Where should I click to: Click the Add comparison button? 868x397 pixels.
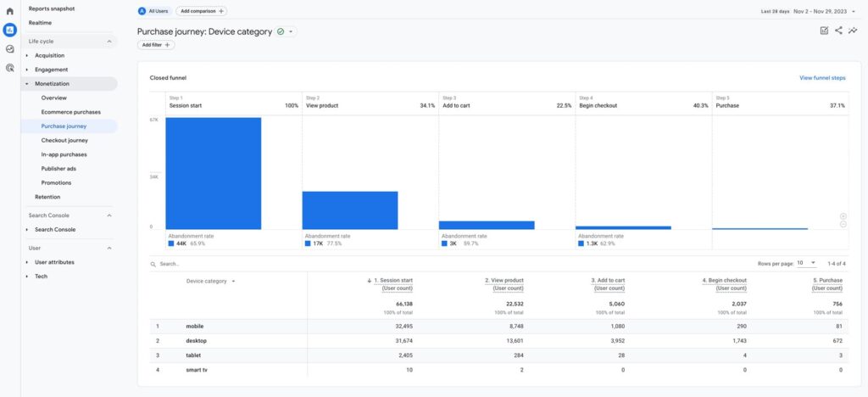point(202,11)
